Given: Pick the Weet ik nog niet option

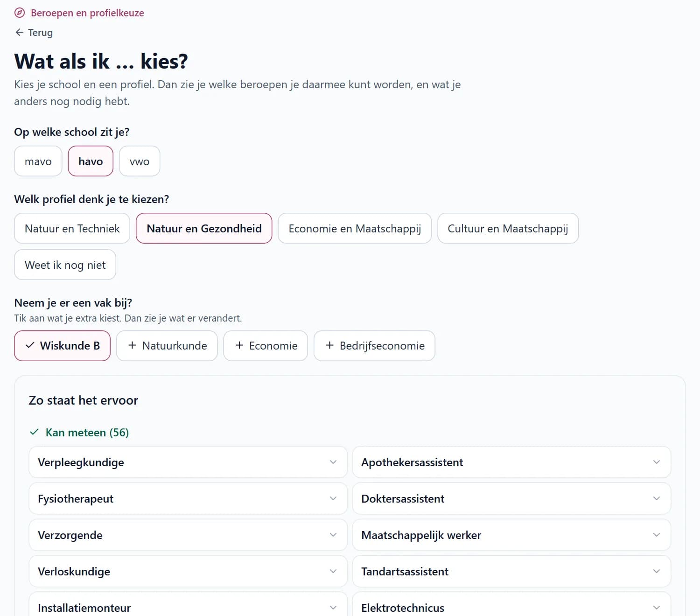Looking at the screenshot, I should coord(65,265).
